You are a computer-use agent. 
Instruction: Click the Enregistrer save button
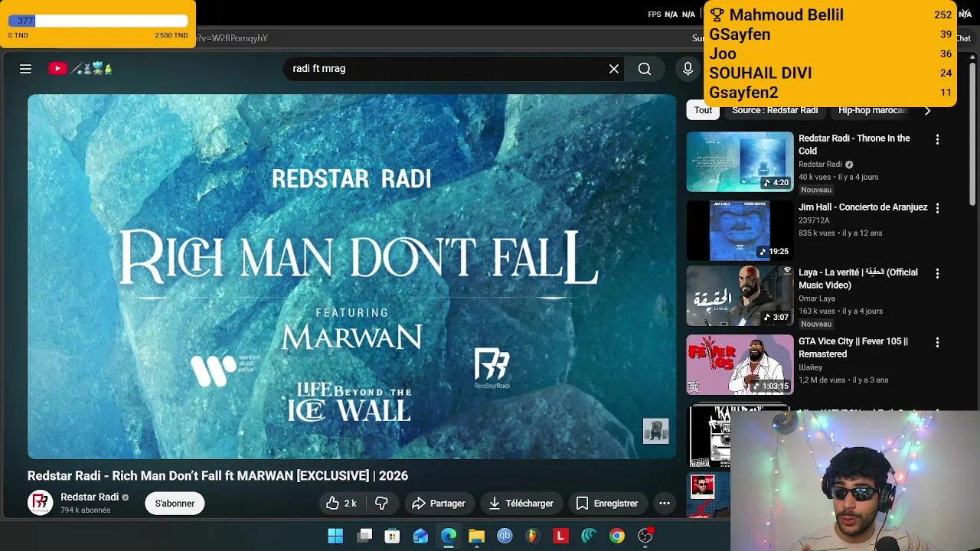click(607, 504)
